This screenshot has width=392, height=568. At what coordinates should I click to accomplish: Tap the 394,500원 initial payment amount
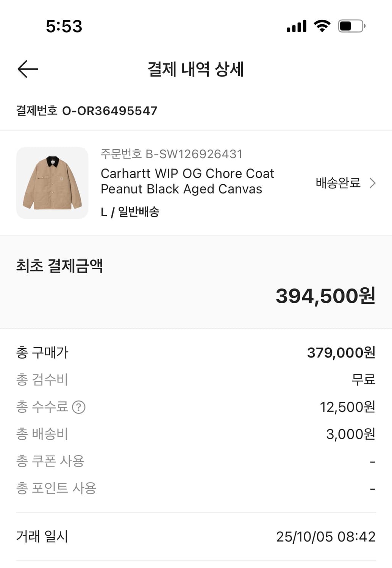click(325, 296)
